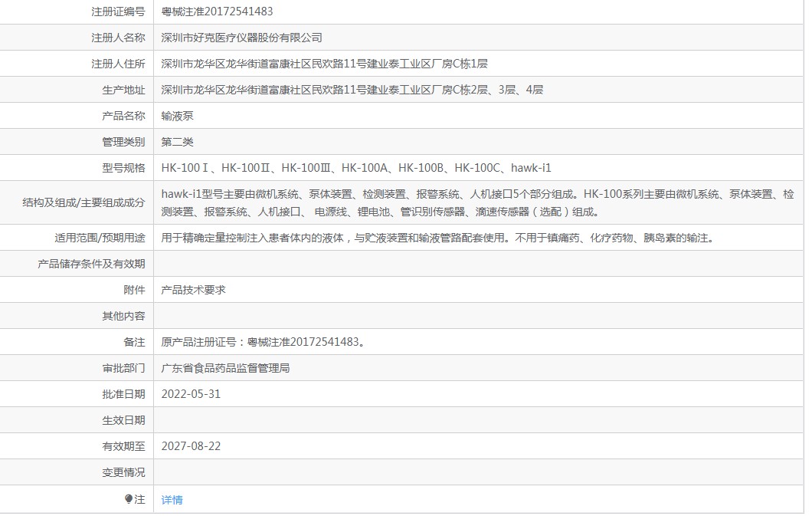Click the 变更情况 label

[123, 472]
